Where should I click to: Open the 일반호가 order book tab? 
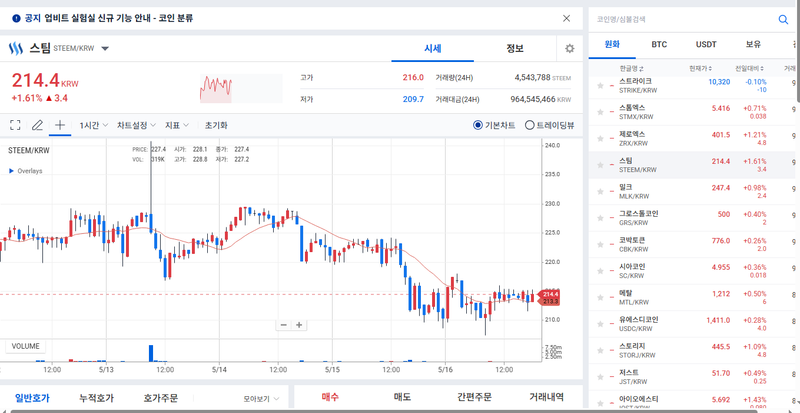pos(32,398)
